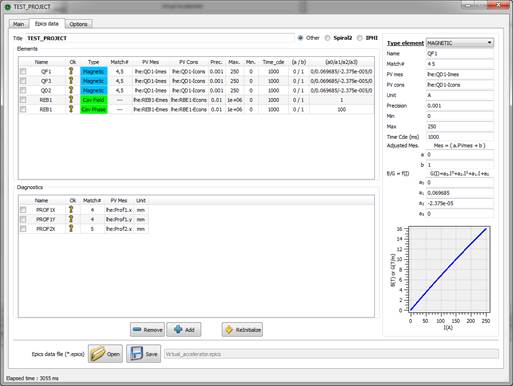Click the Name field showing QF1
Image resolution: width=513 pixels, height=386 pixels.
[x=460, y=53]
